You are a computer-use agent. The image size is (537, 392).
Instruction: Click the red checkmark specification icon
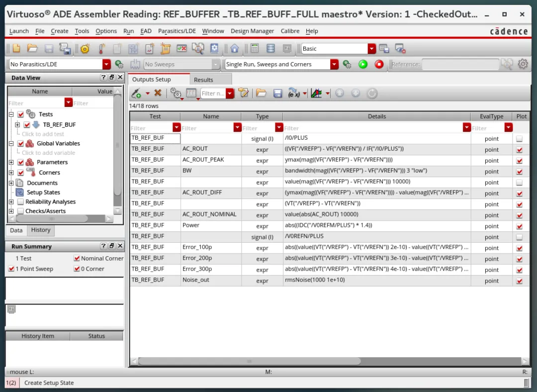click(181, 48)
